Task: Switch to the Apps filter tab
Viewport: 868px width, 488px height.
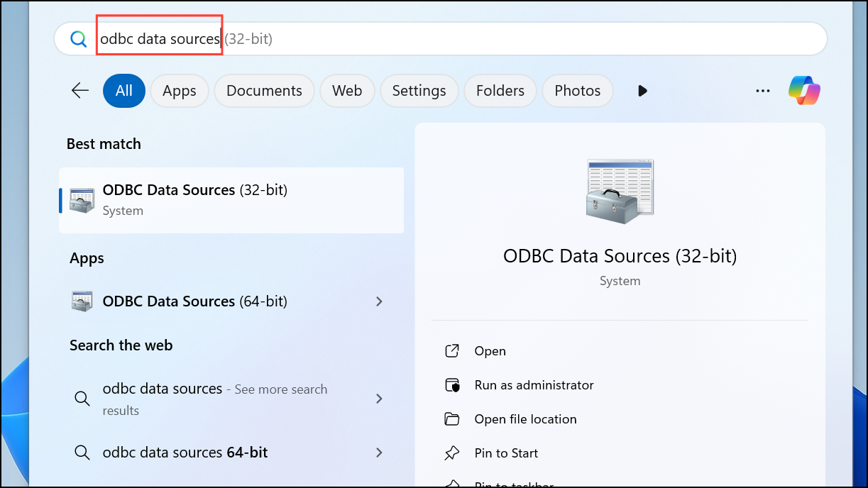Action: tap(179, 90)
